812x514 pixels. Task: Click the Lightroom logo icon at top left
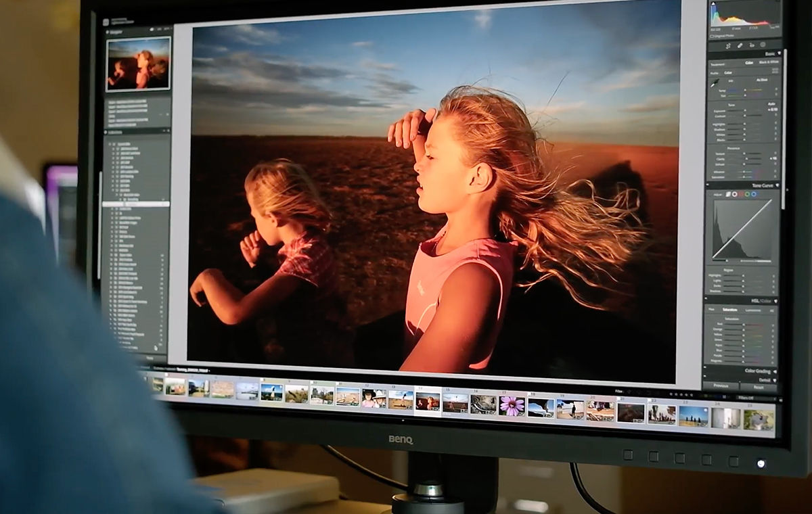coord(107,22)
